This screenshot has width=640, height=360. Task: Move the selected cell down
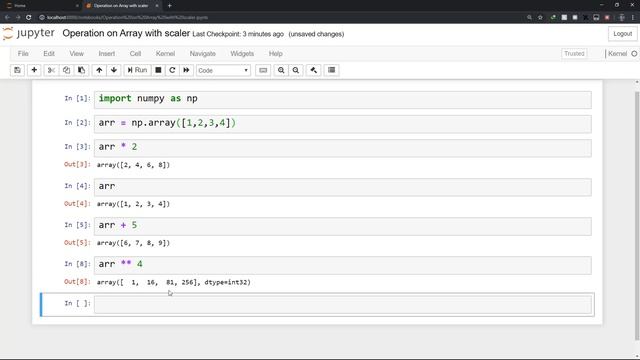[114, 70]
